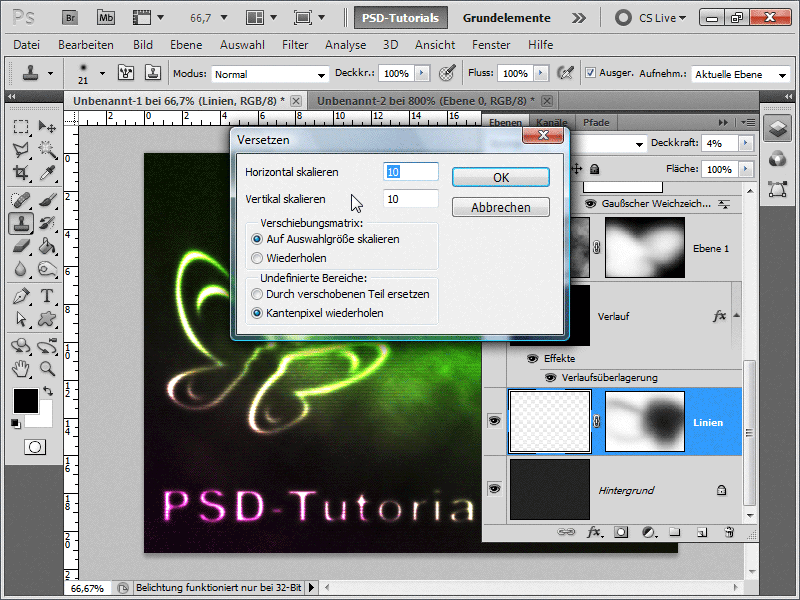Select the Brush tool
Viewport: 800px width, 600px height.
[x=47, y=200]
